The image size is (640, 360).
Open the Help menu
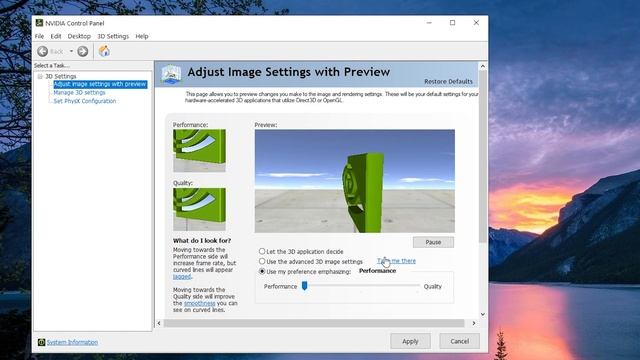(142, 36)
